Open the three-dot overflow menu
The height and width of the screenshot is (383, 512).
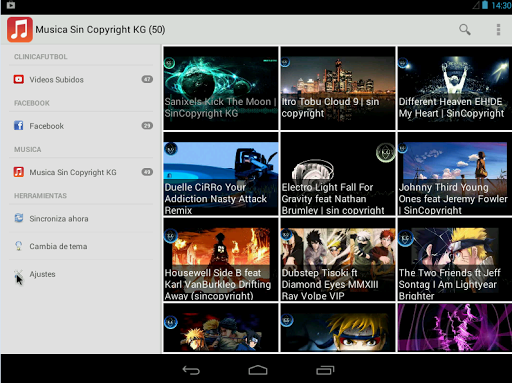(498, 30)
